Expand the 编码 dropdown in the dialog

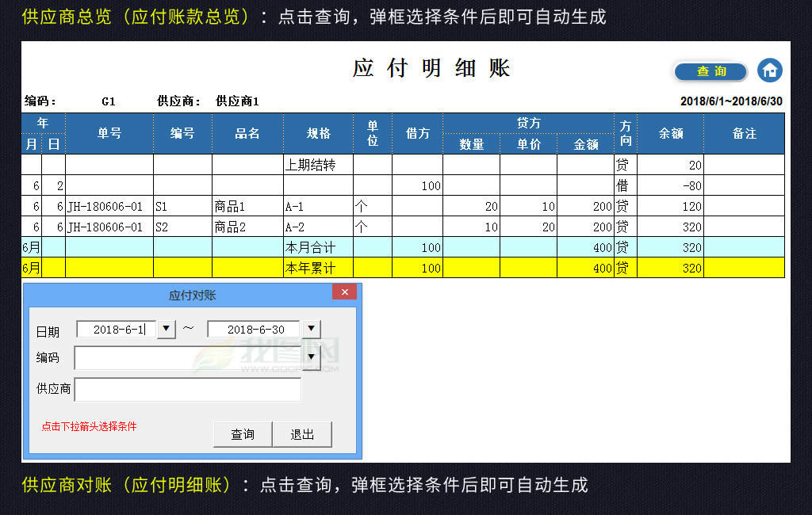pyautogui.click(x=312, y=357)
